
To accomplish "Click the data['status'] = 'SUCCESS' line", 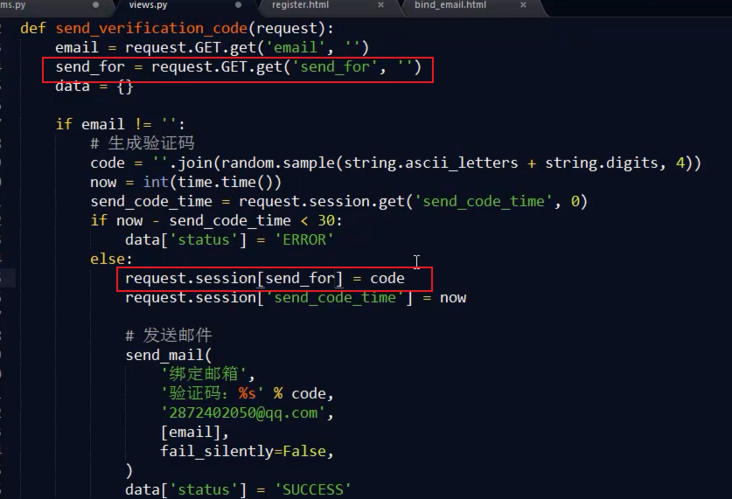I will [238, 490].
